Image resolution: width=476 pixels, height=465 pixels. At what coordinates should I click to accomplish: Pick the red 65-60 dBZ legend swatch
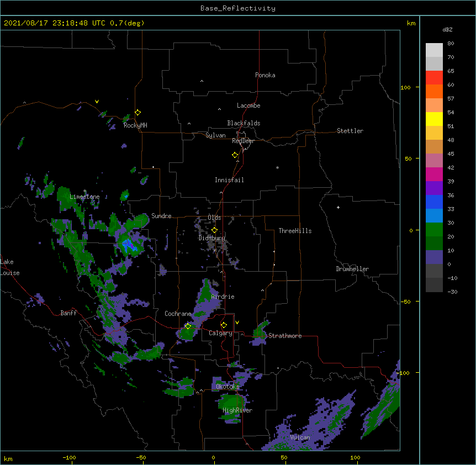pos(434,78)
